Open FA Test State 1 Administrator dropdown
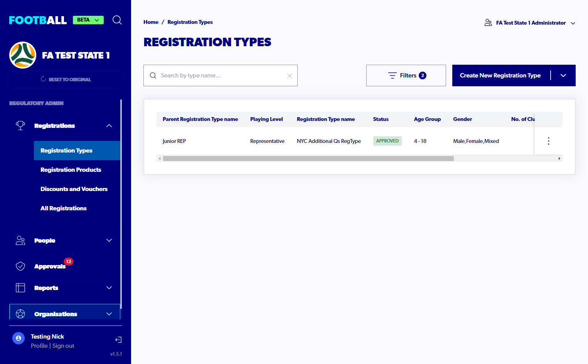This screenshot has width=588, height=364. coord(530,23)
